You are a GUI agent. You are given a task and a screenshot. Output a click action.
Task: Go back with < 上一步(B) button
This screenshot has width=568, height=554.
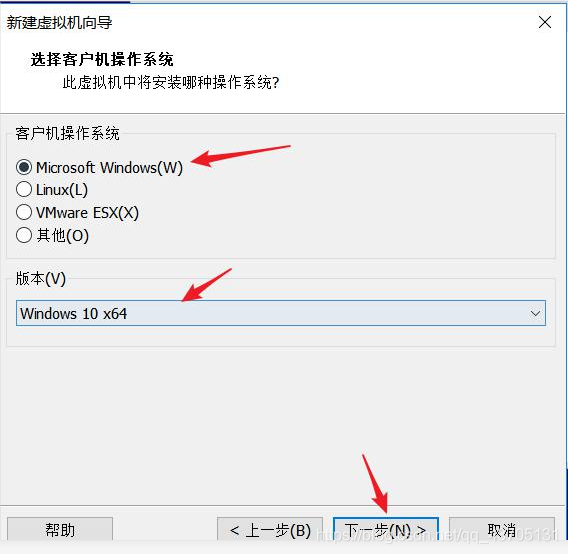click(x=270, y=530)
